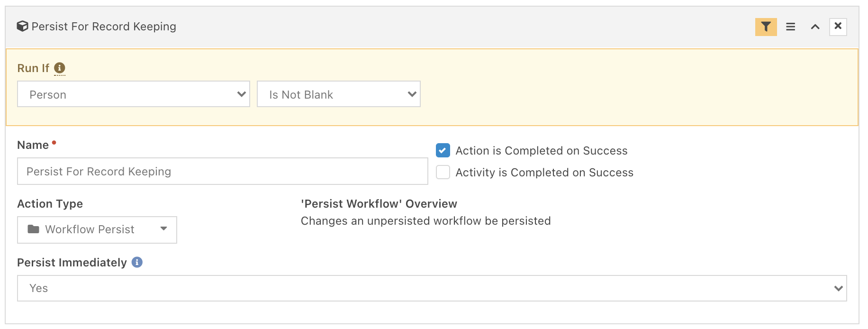Open the Workflow Persist action type picker

click(x=97, y=230)
